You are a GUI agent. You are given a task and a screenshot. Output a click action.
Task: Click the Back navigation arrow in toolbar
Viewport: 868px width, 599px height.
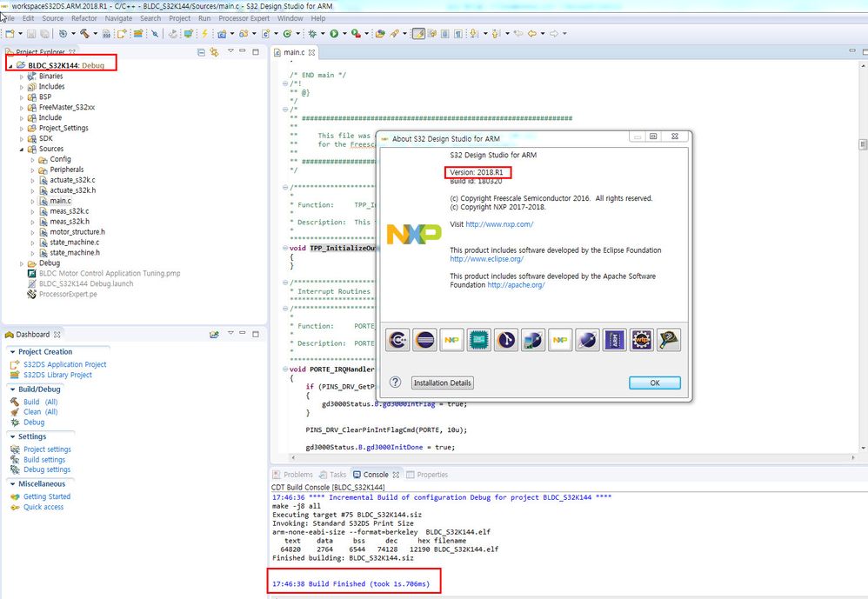tap(531, 34)
